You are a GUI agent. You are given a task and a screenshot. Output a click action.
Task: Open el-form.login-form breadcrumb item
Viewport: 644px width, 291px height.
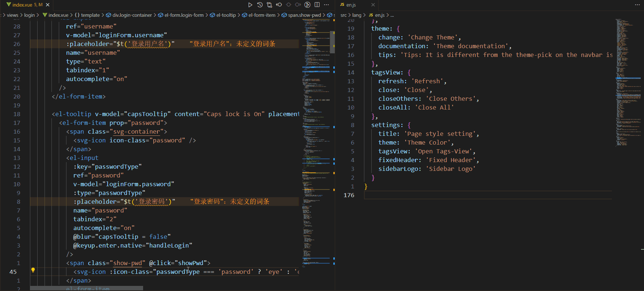(x=181, y=15)
